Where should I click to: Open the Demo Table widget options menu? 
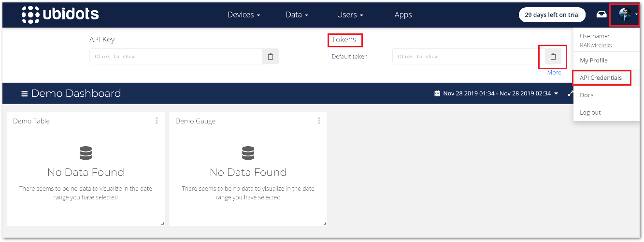[157, 121]
